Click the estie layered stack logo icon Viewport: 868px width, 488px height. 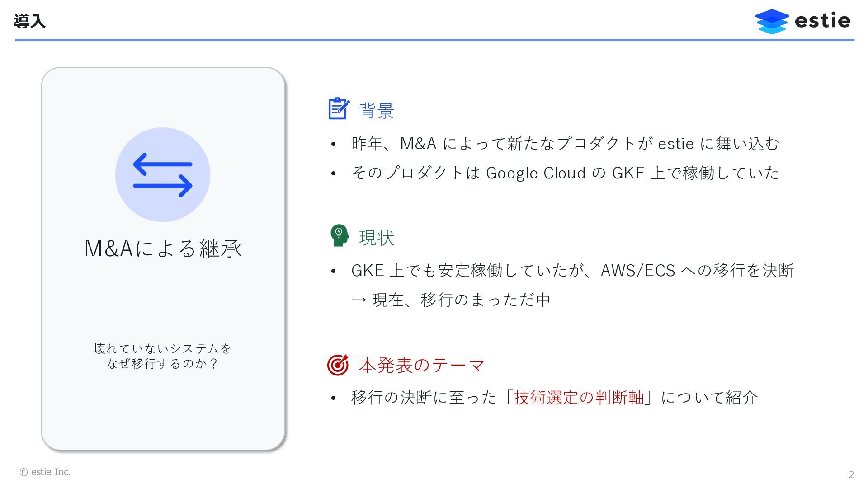point(772,21)
